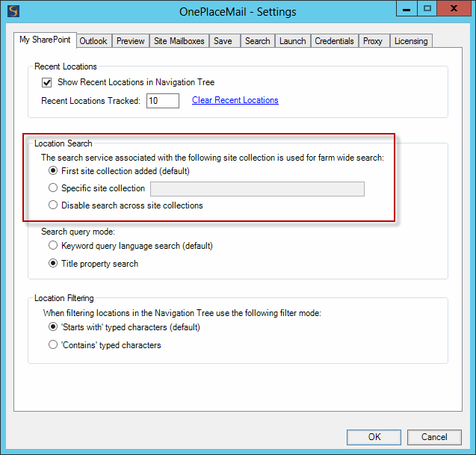The image size is (476, 455).
Task: Maximize the Settings window
Action: coord(427,9)
